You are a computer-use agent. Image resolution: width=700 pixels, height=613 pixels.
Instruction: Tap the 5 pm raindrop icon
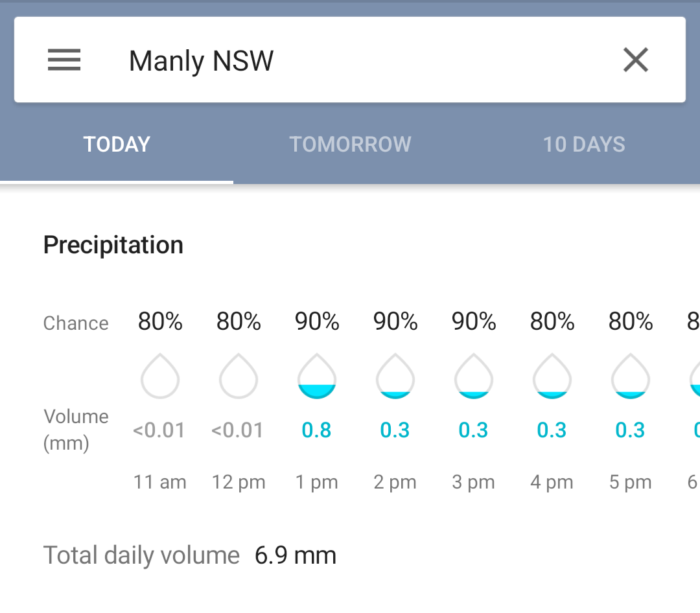pyautogui.click(x=631, y=376)
